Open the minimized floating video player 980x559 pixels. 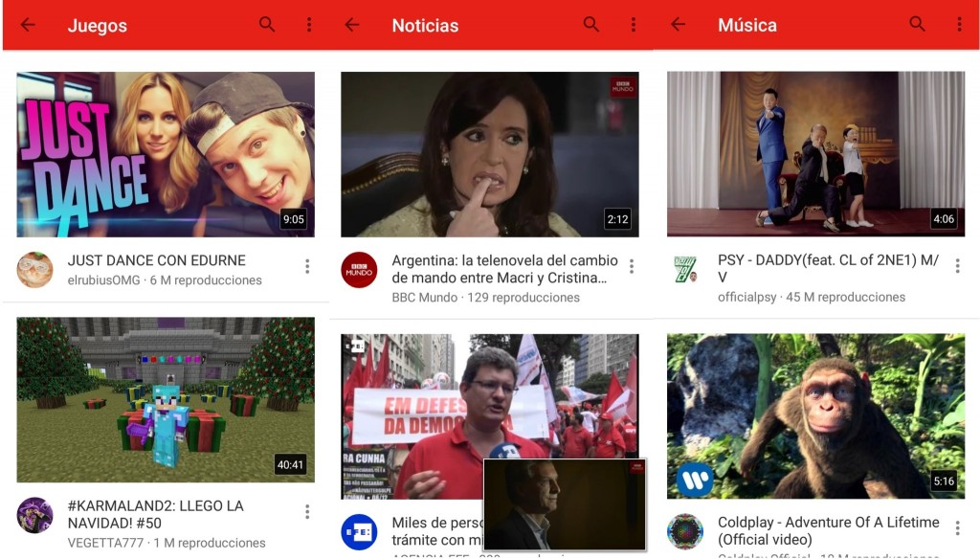[565, 504]
